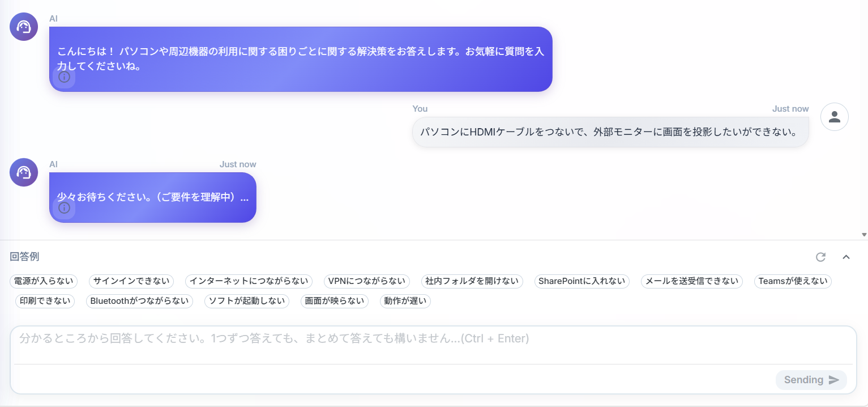Click the Teamsが使えない suggestion

pyautogui.click(x=792, y=281)
